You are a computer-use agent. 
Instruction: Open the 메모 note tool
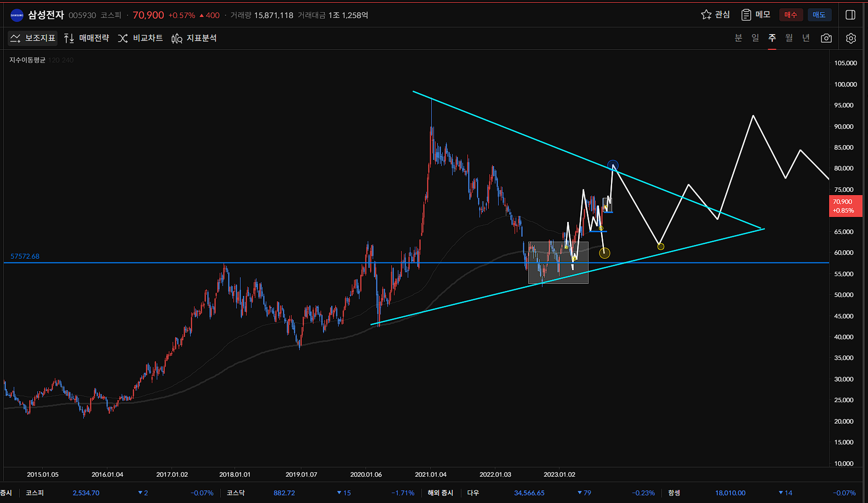pos(756,15)
